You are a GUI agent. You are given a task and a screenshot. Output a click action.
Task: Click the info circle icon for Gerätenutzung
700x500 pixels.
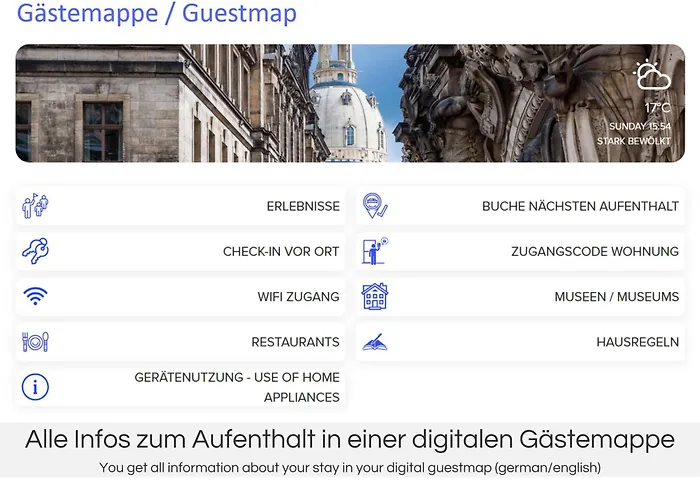click(x=36, y=387)
